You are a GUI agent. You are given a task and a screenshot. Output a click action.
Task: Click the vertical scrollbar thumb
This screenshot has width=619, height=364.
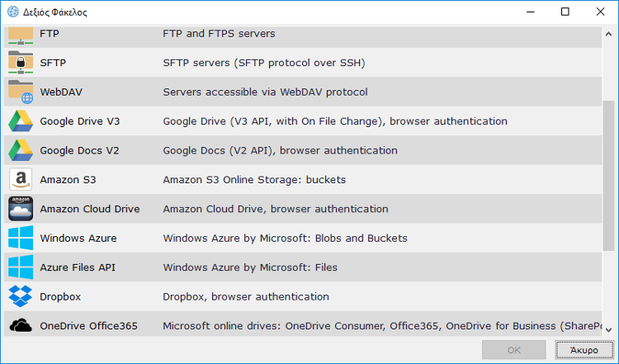tap(608, 176)
